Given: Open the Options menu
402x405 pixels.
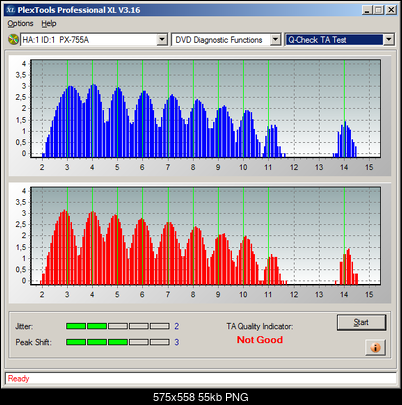Looking at the screenshot, I should [20, 24].
